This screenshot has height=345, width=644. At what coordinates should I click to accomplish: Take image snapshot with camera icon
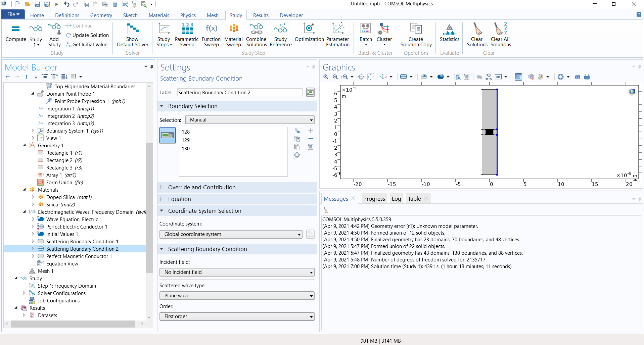click(x=577, y=77)
